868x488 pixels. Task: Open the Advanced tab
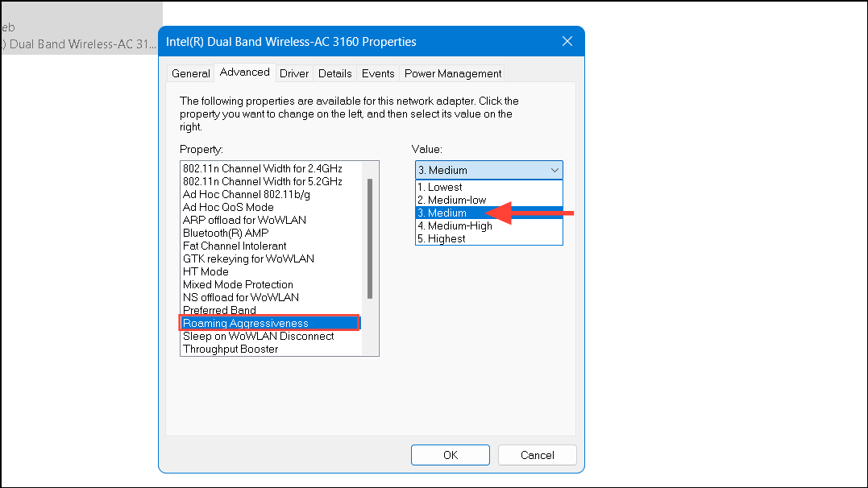pos(245,72)
